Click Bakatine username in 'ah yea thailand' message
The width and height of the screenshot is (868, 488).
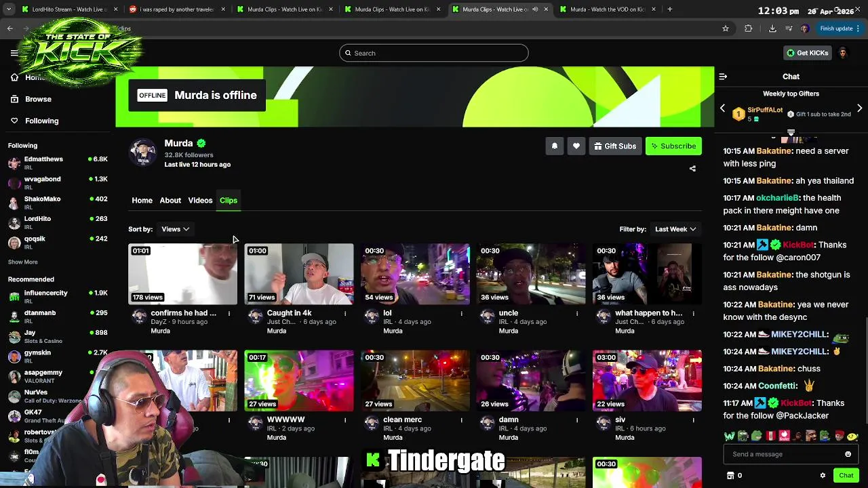[x=774, y=181]
